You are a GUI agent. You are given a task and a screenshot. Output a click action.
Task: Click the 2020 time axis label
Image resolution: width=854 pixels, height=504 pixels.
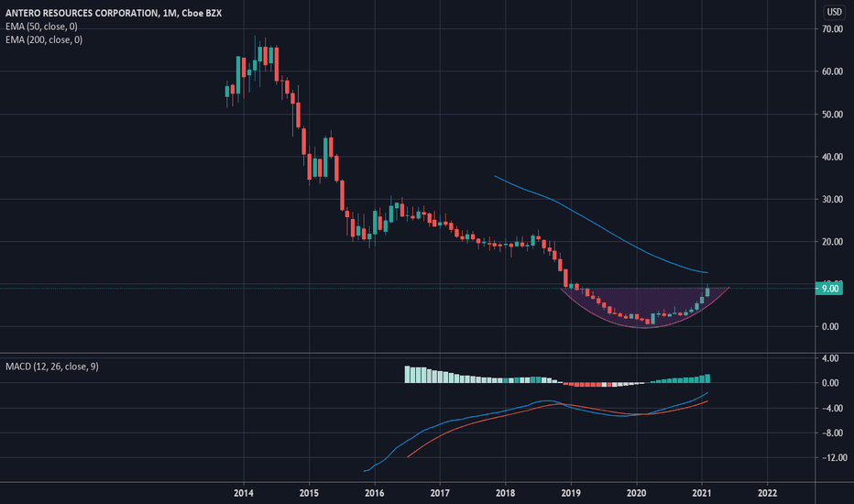(x=636, y=493)
